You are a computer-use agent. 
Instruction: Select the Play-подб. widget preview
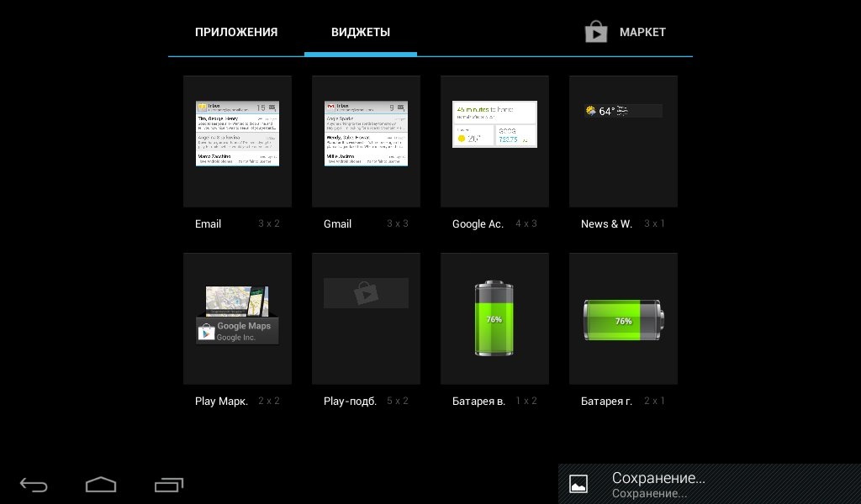[366, 293]
